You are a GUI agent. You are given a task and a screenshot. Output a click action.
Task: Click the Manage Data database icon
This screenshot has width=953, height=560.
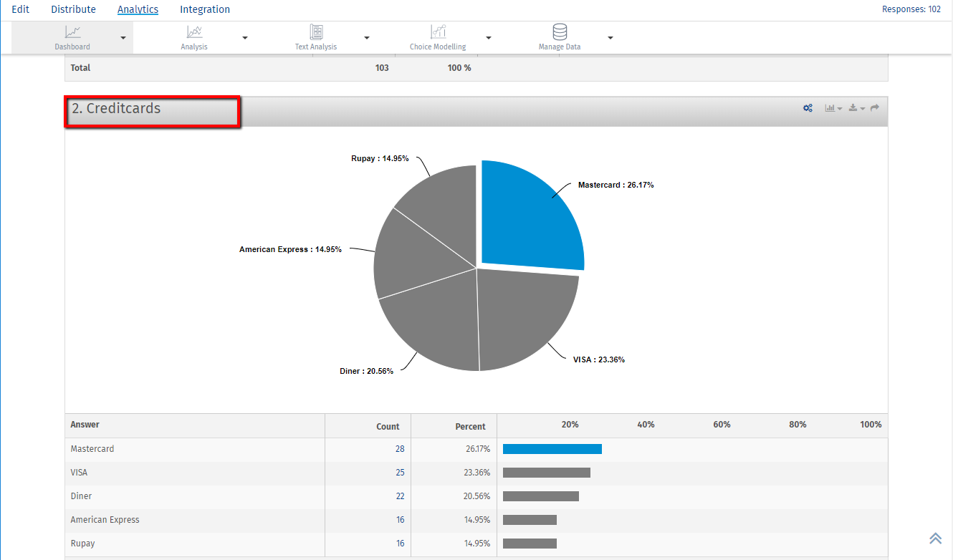tap(560, 32)
